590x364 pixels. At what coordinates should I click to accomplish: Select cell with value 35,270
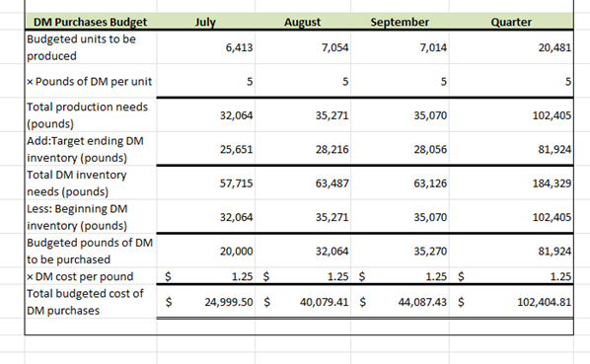[x=400, y=251]
